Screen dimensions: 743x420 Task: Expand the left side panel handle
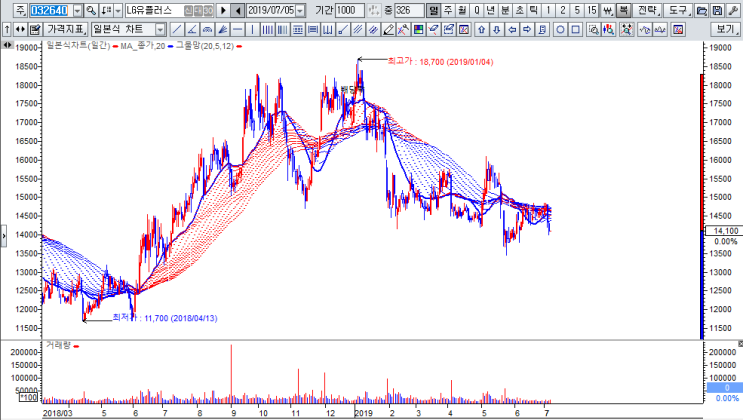click(x=4, y=236)
